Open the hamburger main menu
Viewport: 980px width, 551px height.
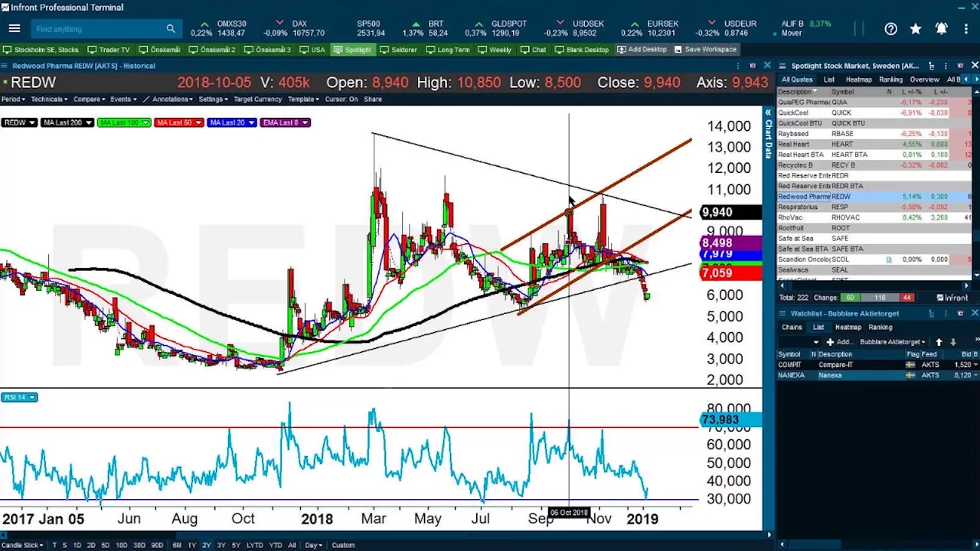click(x=14, y=29)
